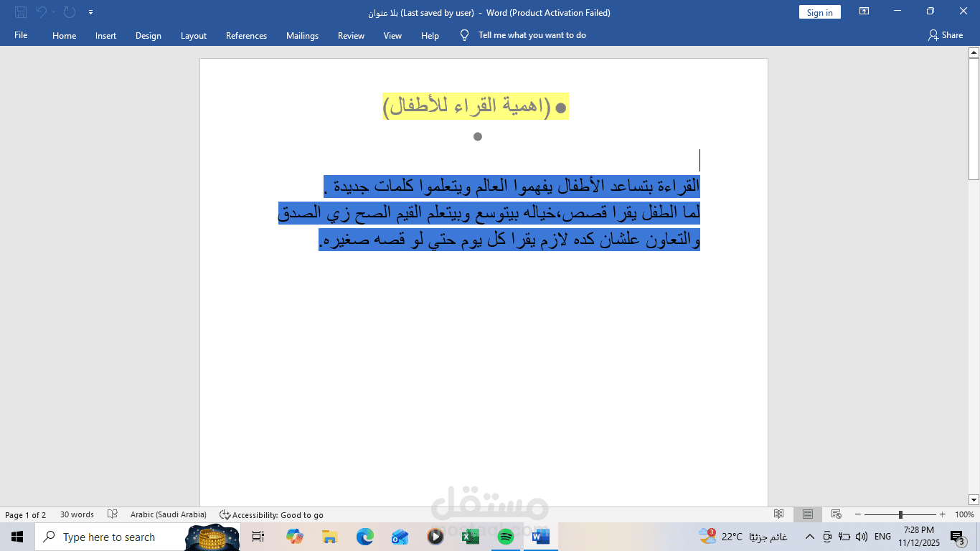Open Task View icon on taskbar
This screenshot has height=551, width=980.
(258, 537)
